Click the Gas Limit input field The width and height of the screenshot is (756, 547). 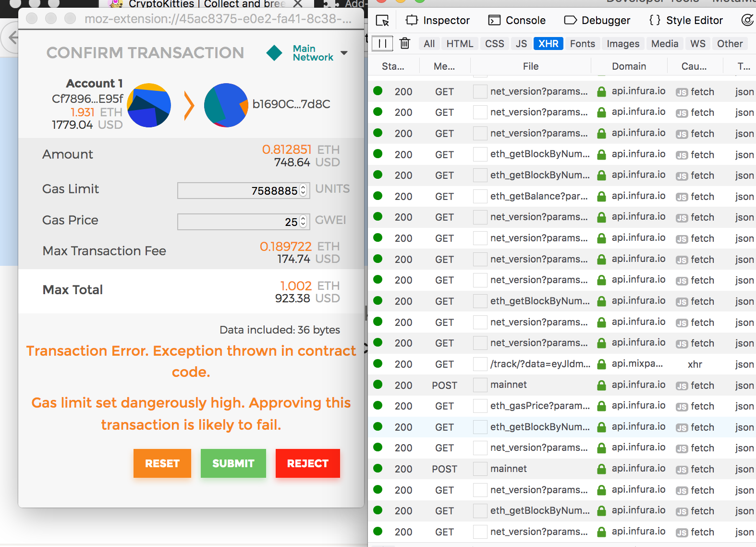point(243,190)
